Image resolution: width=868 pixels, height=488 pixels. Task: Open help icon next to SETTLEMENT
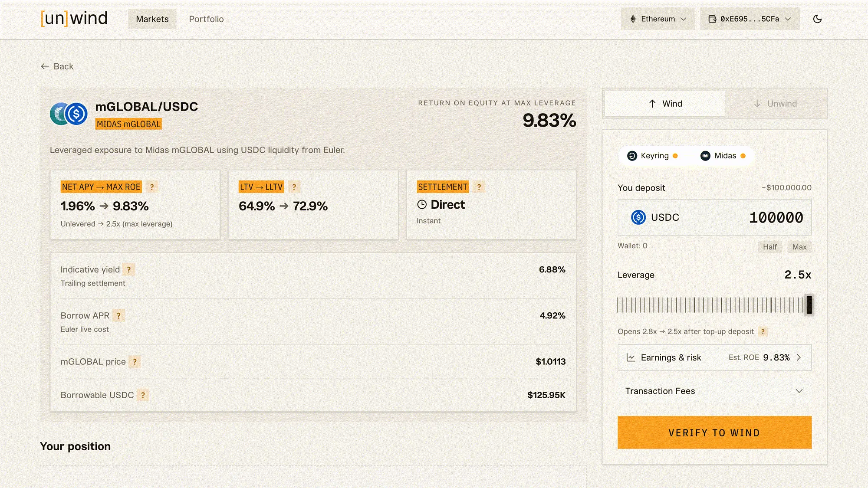pyautogui.click(x=479, y=187)
